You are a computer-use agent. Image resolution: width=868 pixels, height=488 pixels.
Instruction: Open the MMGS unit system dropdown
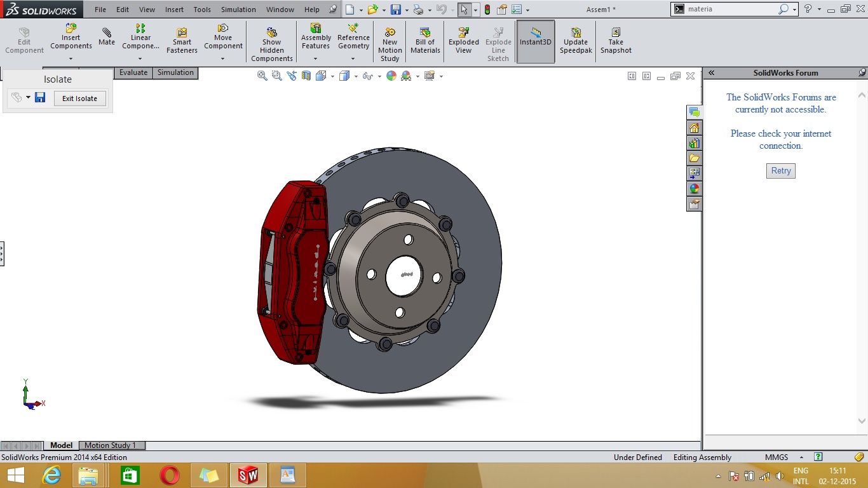[801, 457]
